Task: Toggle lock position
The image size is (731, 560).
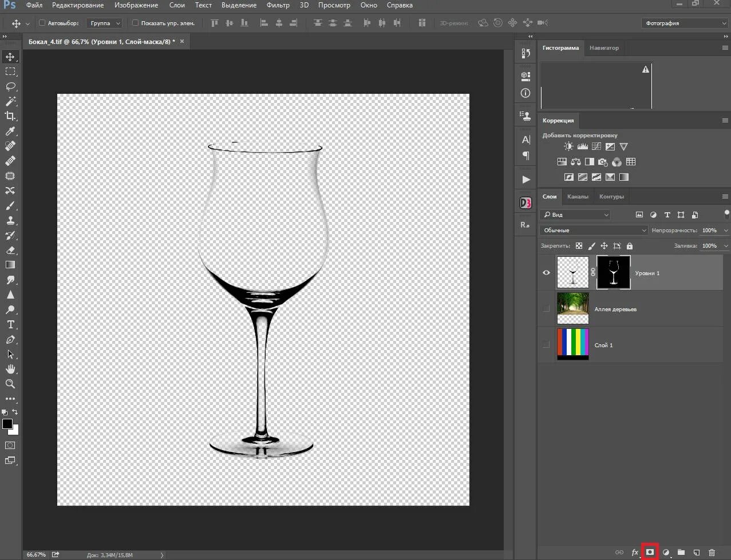Action: 604,246
